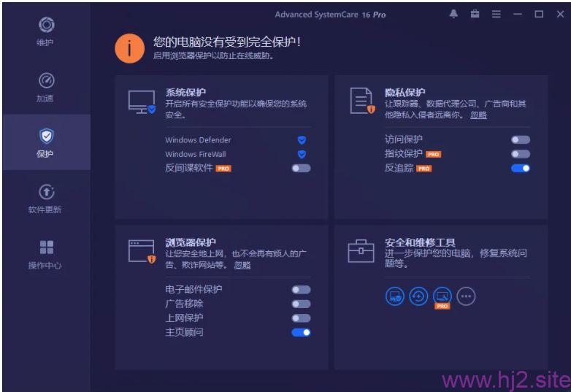Click the 隐私保护 document icon
The height and width of the screenshot is (392, 571).
point(362,101)
